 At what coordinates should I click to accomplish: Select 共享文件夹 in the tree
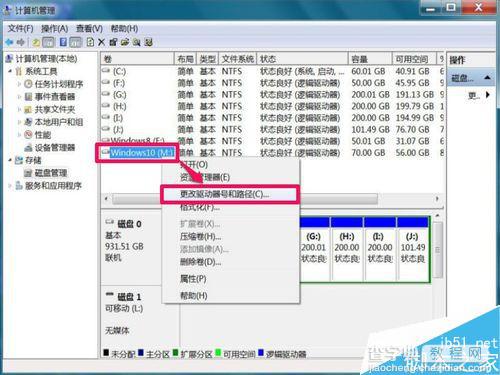[55, 109]
